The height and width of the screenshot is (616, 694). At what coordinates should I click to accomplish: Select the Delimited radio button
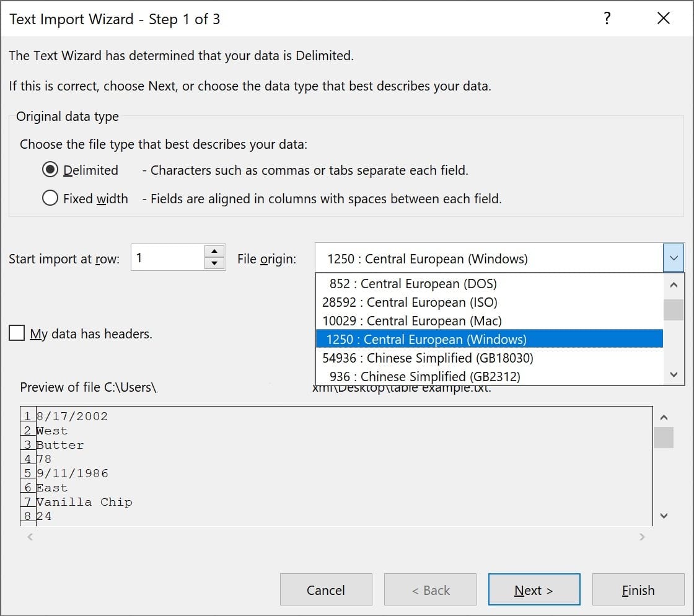50,170
